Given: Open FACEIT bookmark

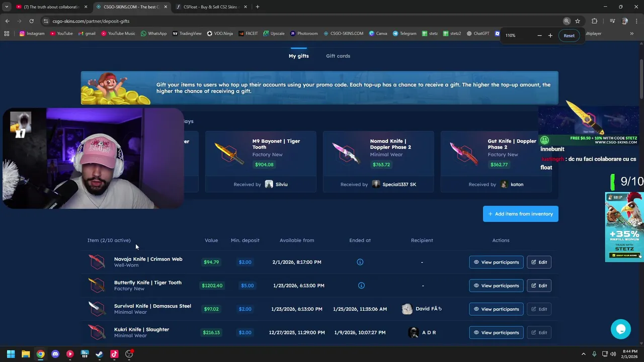Looking at the screenshot, I should click(248, 34).
